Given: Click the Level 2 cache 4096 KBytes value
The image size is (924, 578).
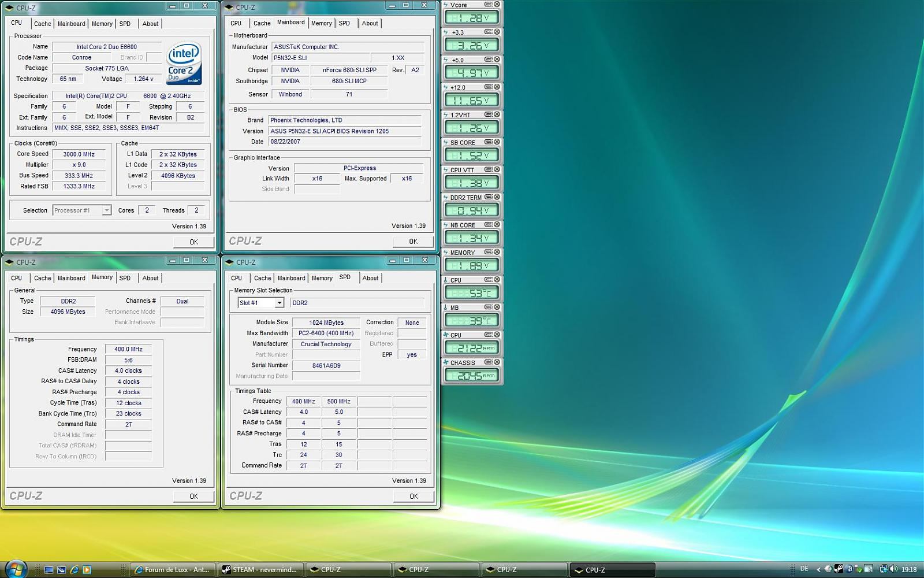Looking at the screenshot, I should (178, 176).
